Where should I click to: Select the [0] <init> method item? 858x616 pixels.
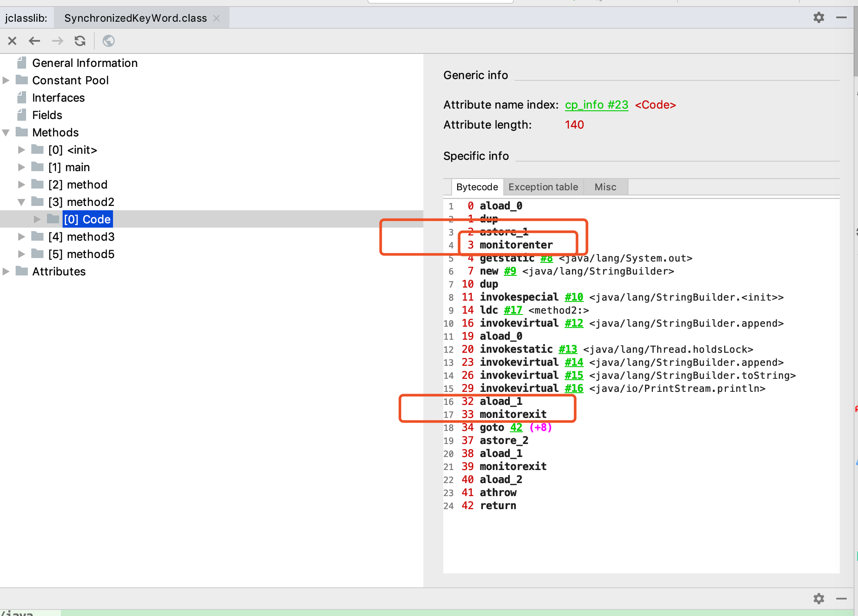click(73, 150)
